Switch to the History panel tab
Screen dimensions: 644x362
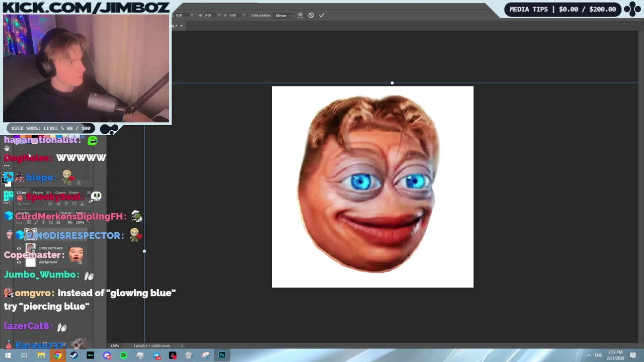click(x=74, y=193)
